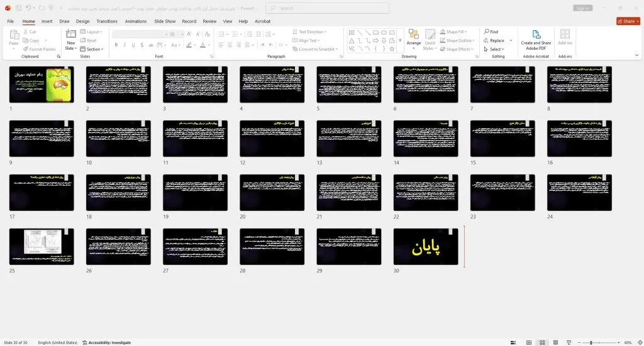Open the Transitions tab
This screenshot has height=346, width=644.
click(107, 21)
